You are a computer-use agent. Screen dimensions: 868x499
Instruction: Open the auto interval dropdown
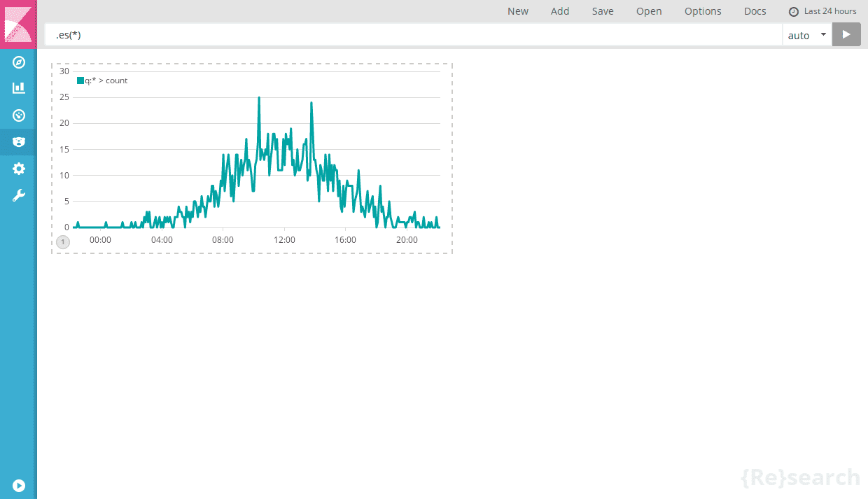coord(807,35)
